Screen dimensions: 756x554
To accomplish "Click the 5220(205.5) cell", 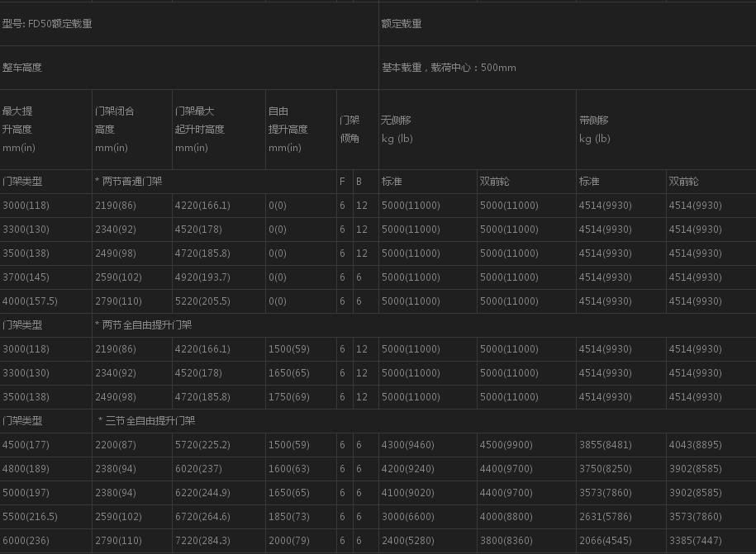I will 202,301.
